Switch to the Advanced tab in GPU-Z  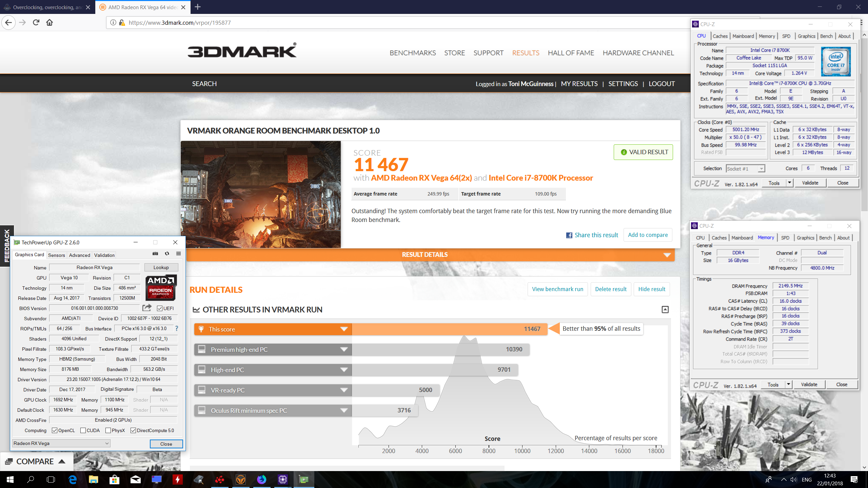point(80,255)
